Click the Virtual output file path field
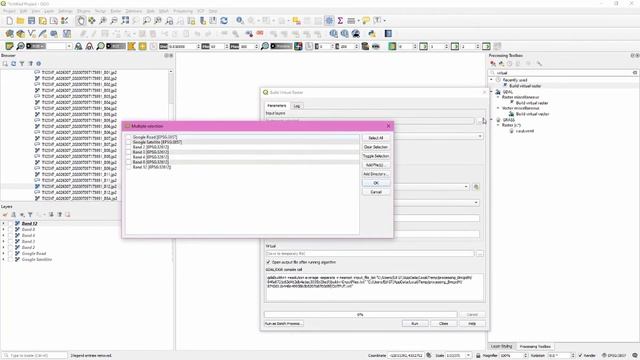Viewport: 640px width, 360px height. pos(369,253)
